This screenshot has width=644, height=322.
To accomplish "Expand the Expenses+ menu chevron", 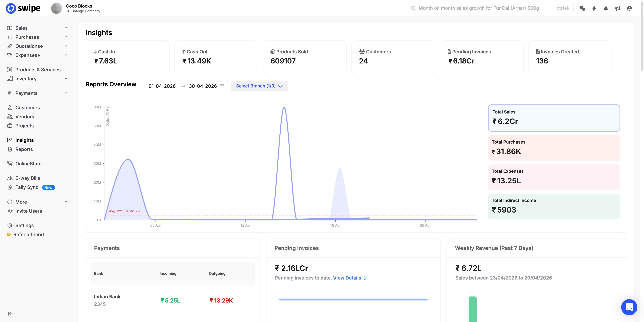I will coord(66,55).
